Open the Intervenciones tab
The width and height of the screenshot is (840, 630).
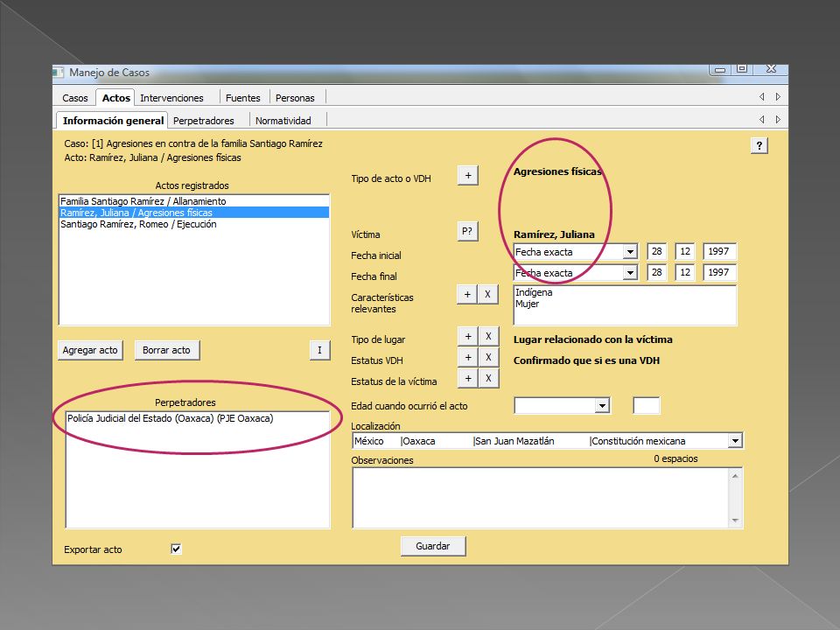click(171, 98)
